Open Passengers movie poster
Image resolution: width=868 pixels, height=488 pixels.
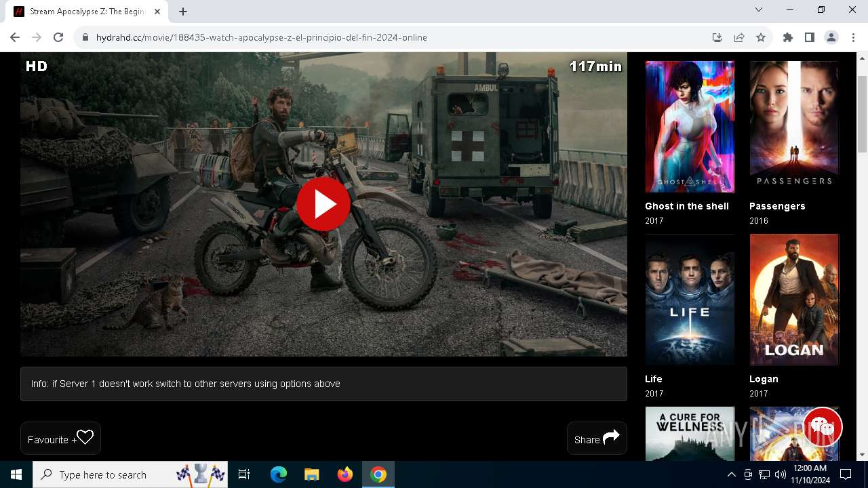pyautogui.click(x=794, y=127)
